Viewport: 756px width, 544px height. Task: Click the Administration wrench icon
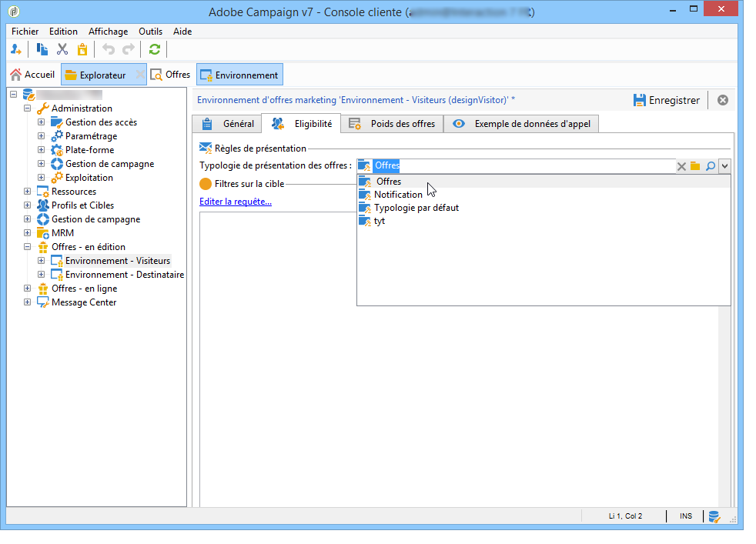click(x=43, y=108)
